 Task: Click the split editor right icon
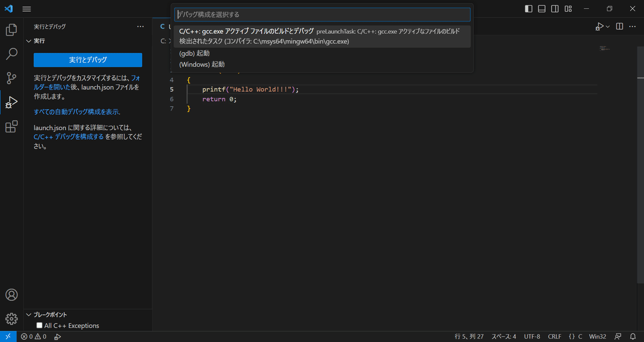pyautogui.click(x=619, y=26)
